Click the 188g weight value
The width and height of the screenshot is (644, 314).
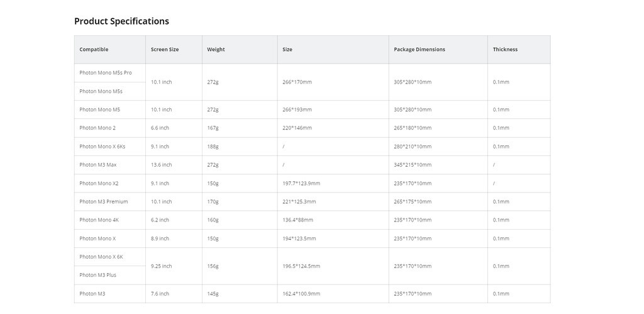[213, 147]
